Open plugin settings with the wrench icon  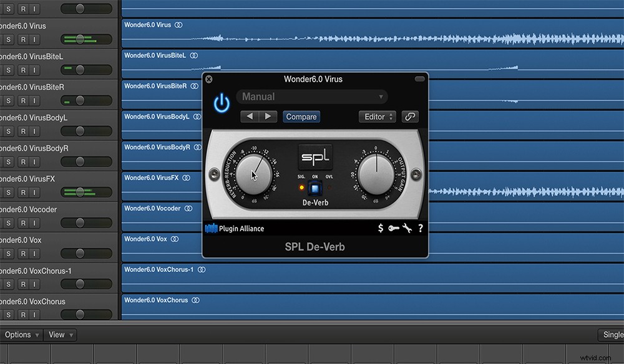point(406,228)
